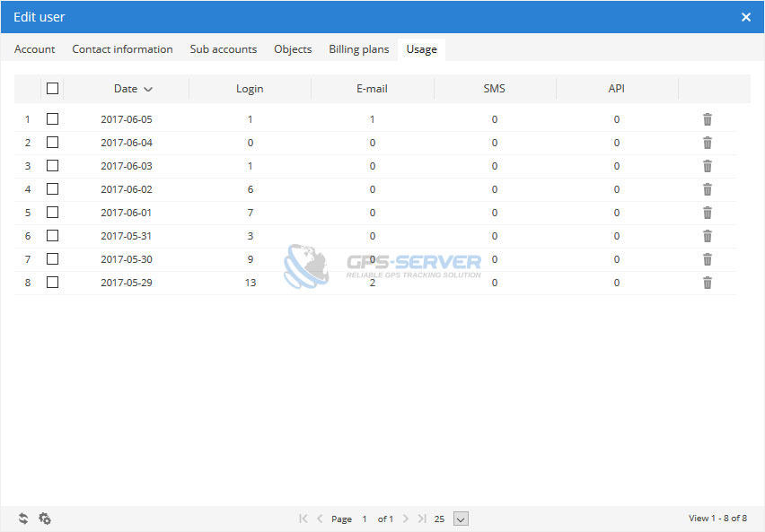Click the page number input field
The height and width of the screenshot is (532, 765).
(365, 519)
